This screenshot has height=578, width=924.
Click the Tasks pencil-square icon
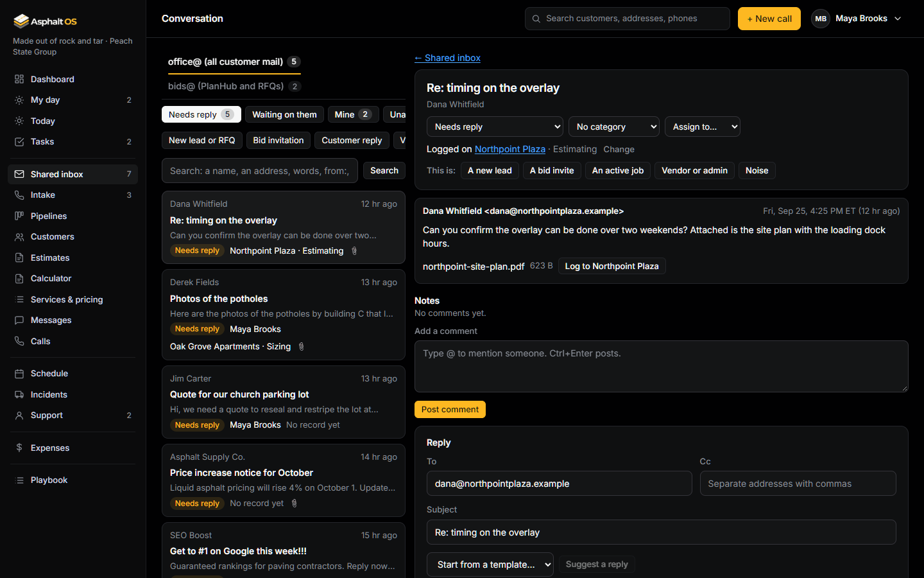[19, 142]
